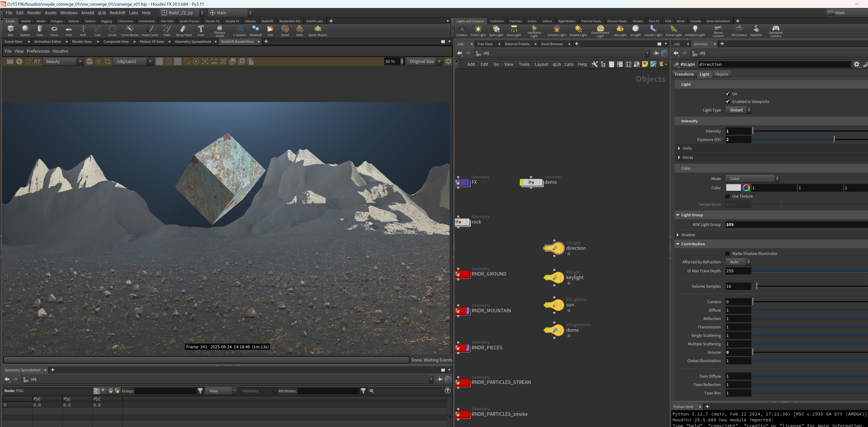Image resolution: width=868 pixels, height=427 pixels.
Task: Select the RSLight direction node
Action: click(554, 248)
